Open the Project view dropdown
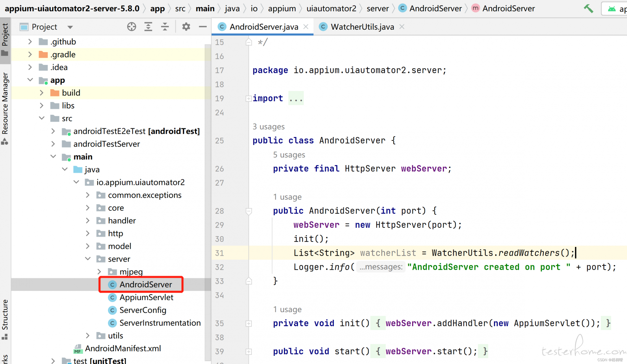Viewport: 627px width, 364px height. click(70, 27)
